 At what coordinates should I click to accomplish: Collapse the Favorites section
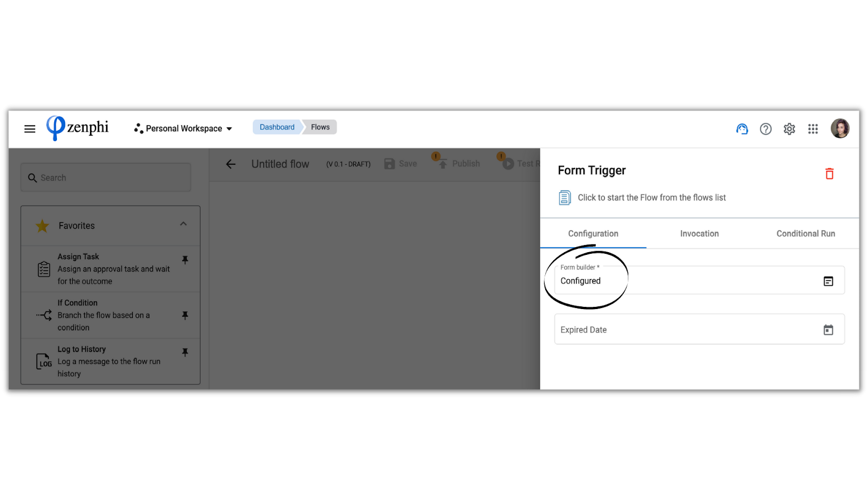click(x=183, y=224)
